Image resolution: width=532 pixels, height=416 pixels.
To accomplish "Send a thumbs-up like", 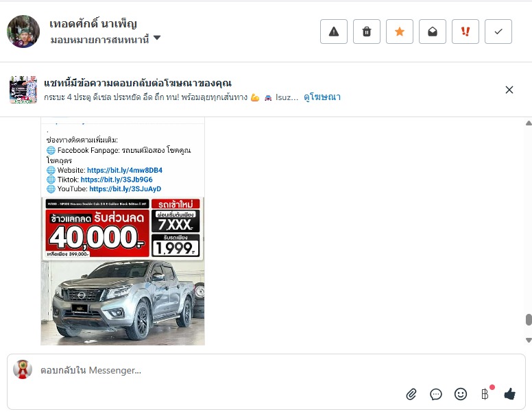I will (509, 394).
